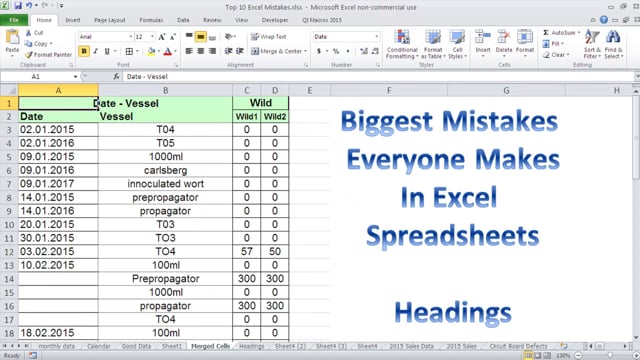Click Save icon in Quick Access Toolbar

[18, 6]
